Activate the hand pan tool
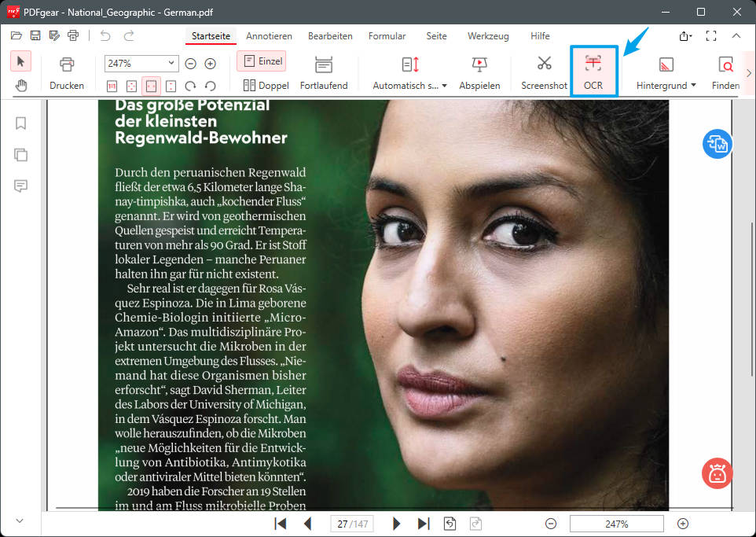Viewport: 756px width, 537px height. (20, 86)
